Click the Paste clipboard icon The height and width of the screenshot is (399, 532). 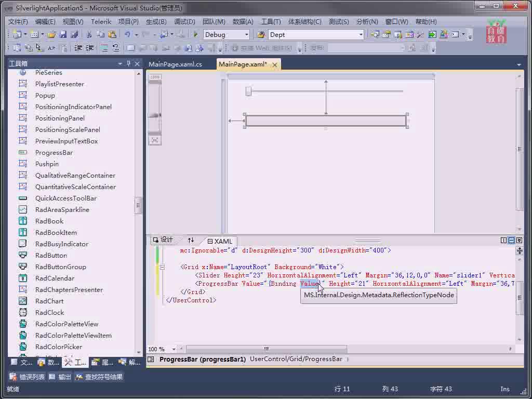point(112,35)
